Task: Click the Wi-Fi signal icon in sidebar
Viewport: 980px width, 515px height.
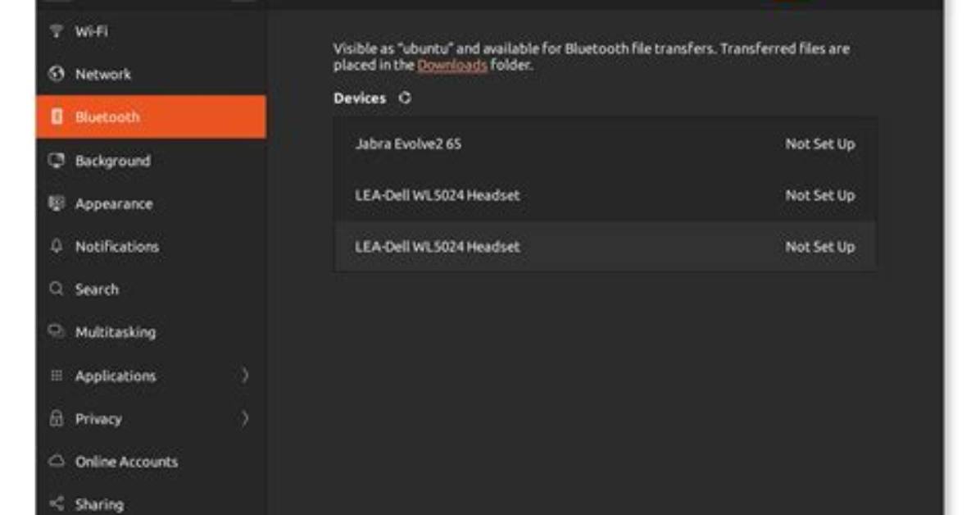Action: pos(57,30)
